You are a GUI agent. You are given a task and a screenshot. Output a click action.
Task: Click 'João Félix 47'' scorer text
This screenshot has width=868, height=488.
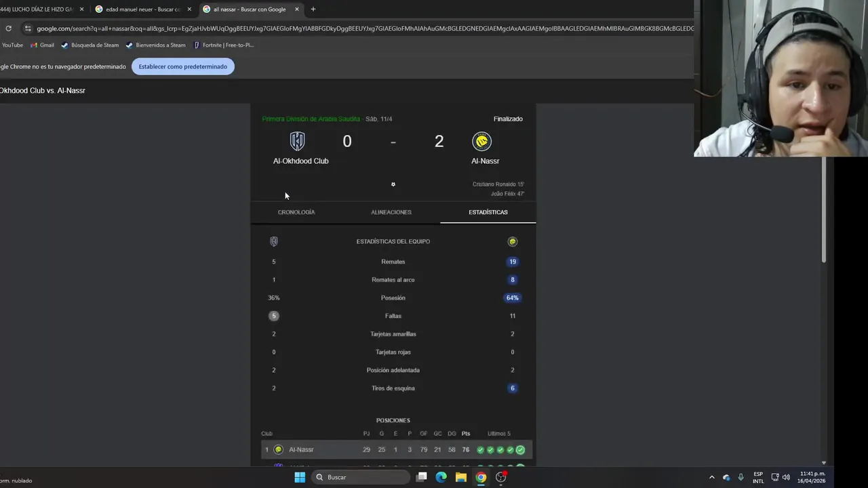[x=507, y=194]
